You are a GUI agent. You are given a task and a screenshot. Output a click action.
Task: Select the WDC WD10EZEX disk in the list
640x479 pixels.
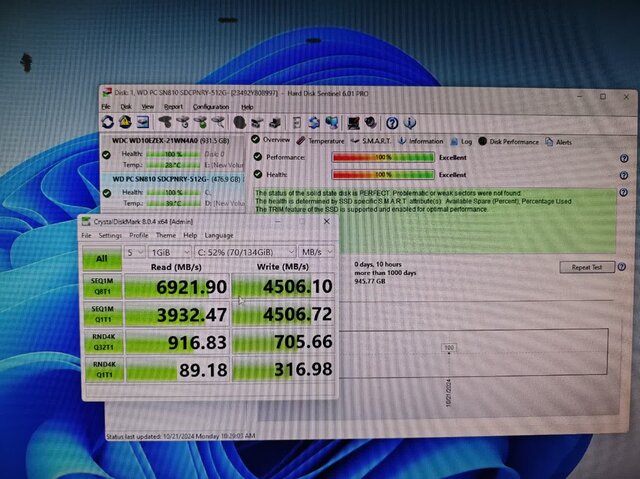pyautogui.click(x=169, y=142)
